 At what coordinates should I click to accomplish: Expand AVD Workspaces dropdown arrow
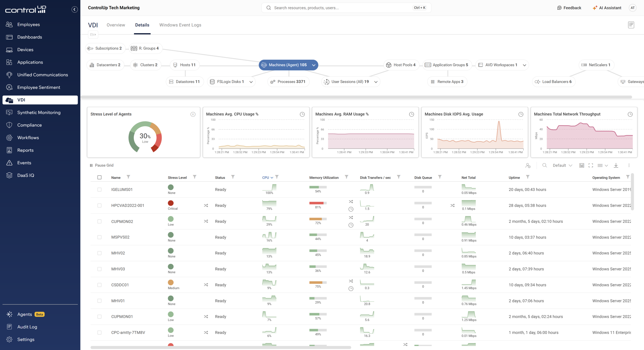pyautogui.click(x=525, y=65)
